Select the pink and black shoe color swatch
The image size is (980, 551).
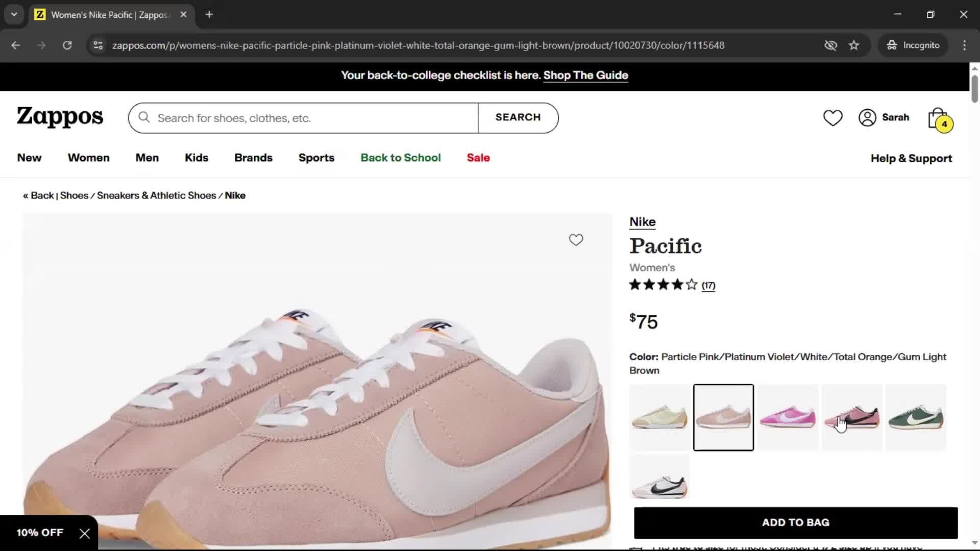(x=852, y=417)
